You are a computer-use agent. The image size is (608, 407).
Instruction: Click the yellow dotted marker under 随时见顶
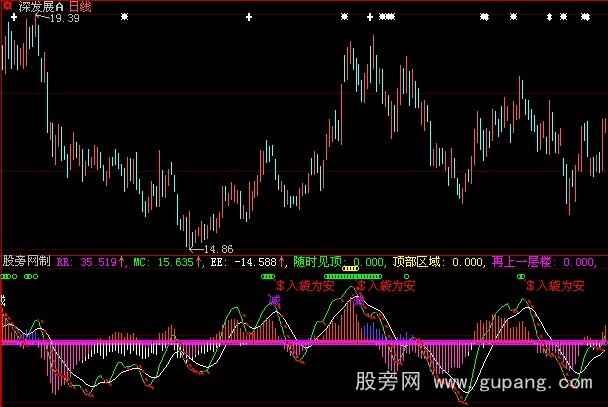tap(351, 268)
